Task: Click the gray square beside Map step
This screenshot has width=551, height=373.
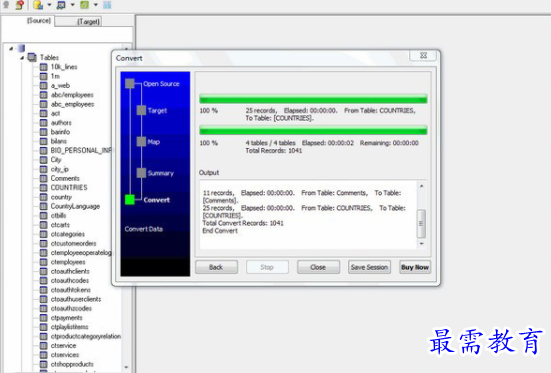Action: click(141, 142)
